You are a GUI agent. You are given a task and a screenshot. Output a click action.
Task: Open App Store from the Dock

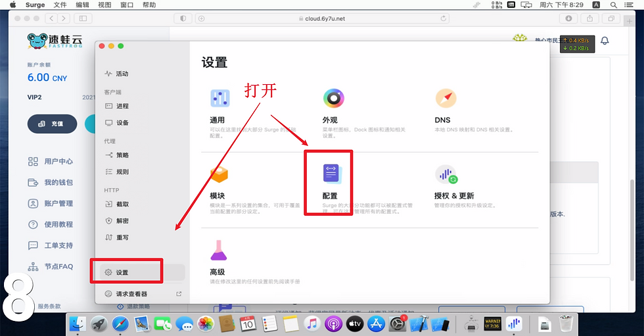point(376,324)
